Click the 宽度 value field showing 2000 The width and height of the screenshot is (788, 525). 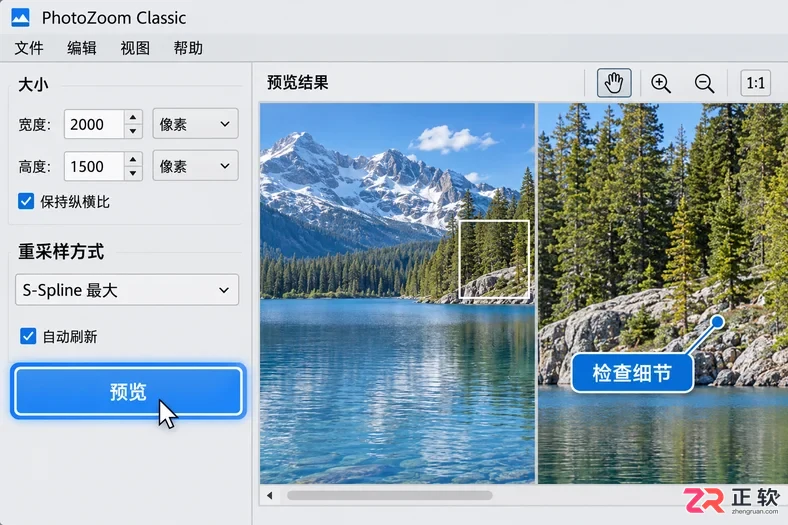(94, 124)
